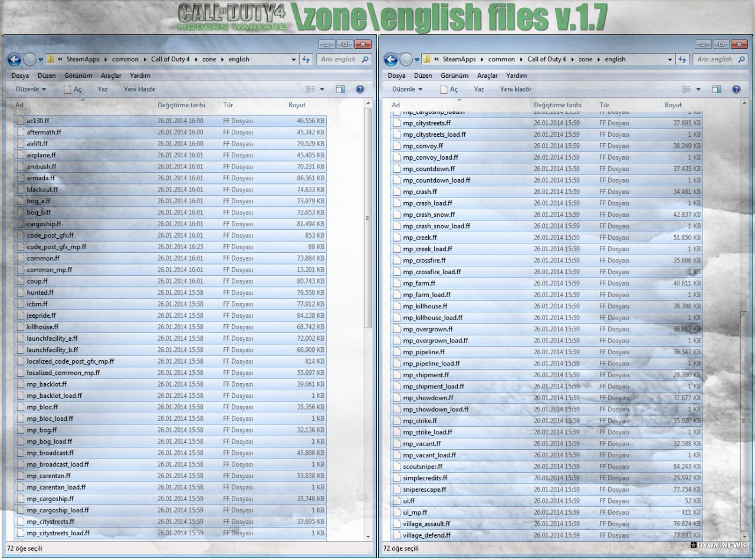Open help in right window toolbar
The width and height of the screenshot is (755, 560).
(736, 90)
